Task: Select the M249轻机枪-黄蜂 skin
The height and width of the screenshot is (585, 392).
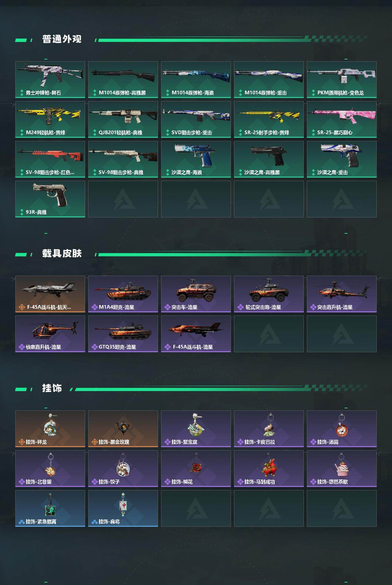Action: pos(50,119)
